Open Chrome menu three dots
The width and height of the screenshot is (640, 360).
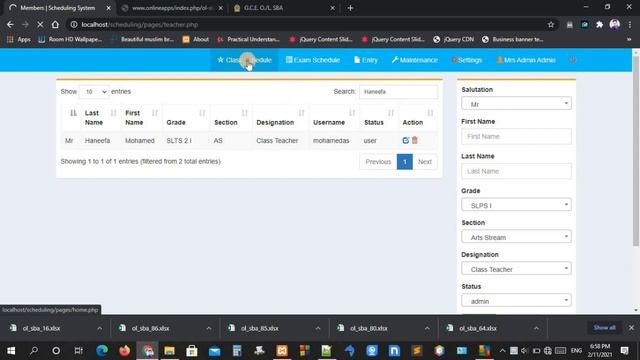coord(630,24)
